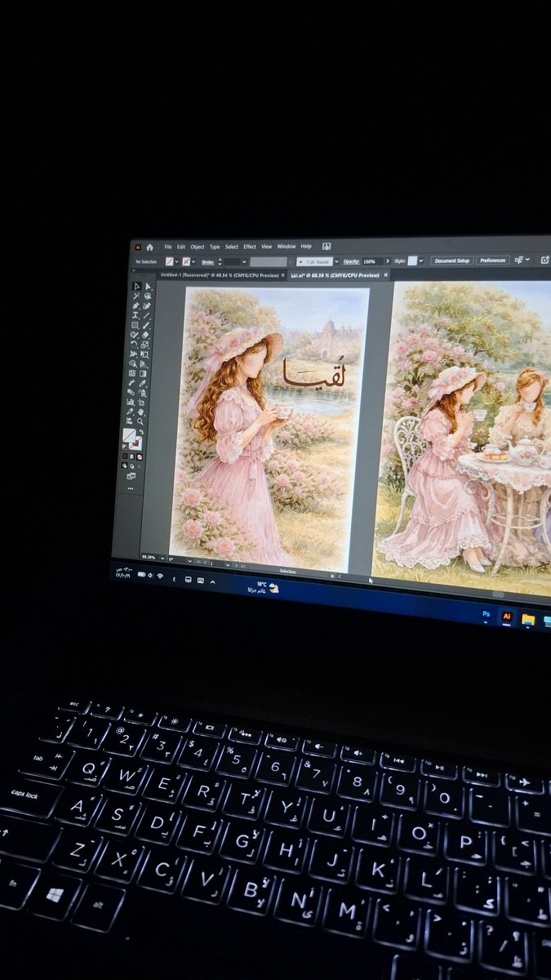The image size is (551, 980).
Task: Click the large Fill color box
Action: (129, 434)
